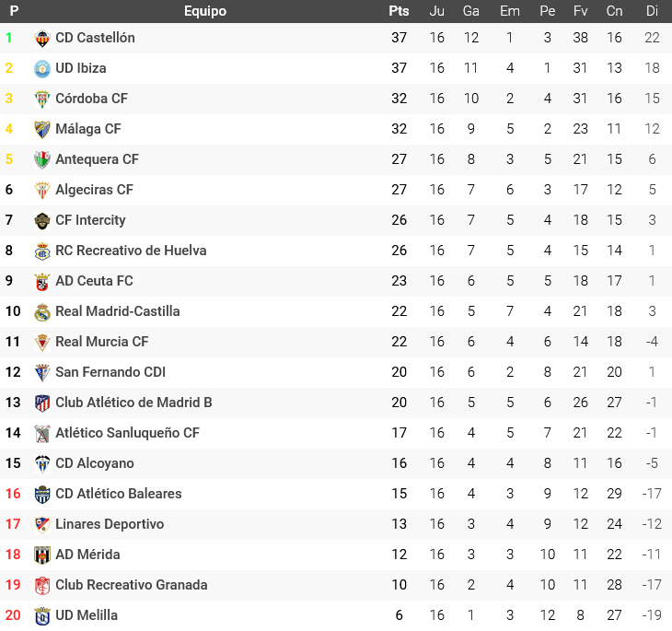The image size is (672, 631).
Task: Sort the table by Pts column header
Action: coord(399,11)
